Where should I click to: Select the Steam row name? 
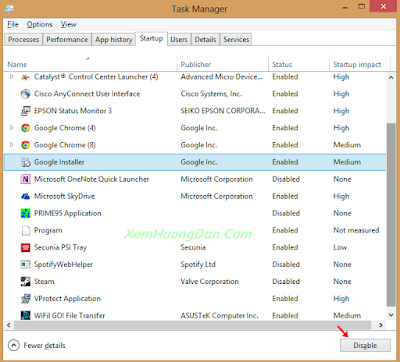tap(44, 282)
